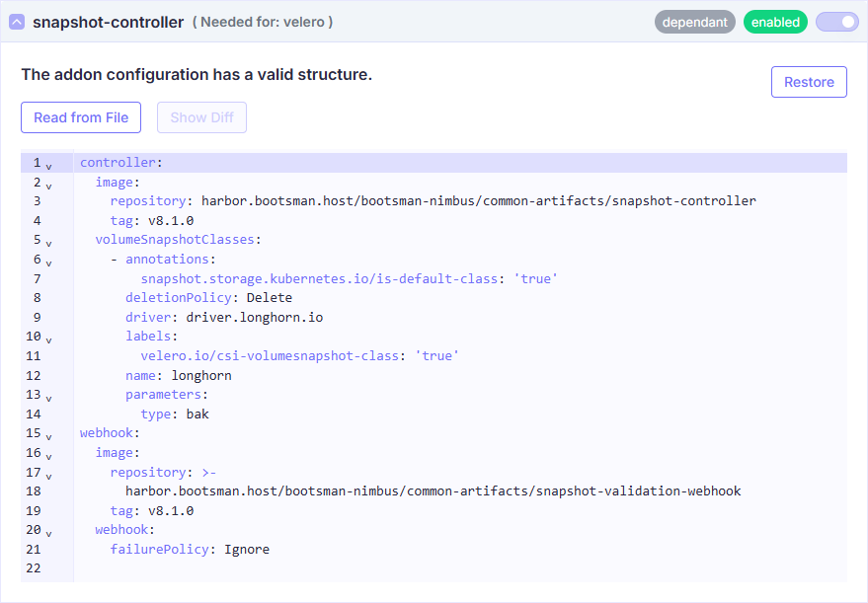
Task: Click the controller tag v8.1.0 value
Action: (x=170, y=221)
